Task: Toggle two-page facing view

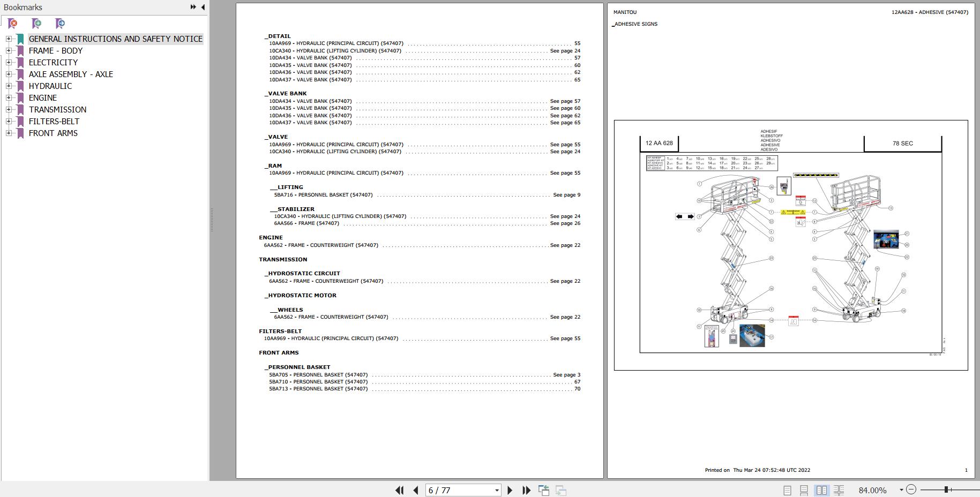Action: pos(821,490)
